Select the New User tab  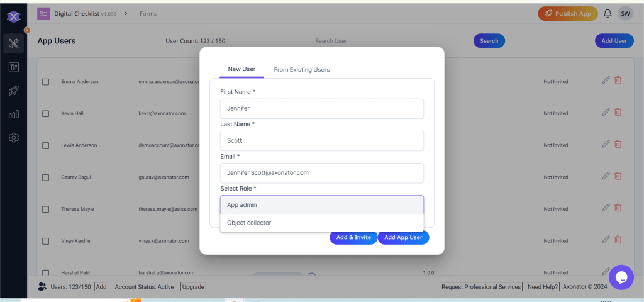coord(241,69)
